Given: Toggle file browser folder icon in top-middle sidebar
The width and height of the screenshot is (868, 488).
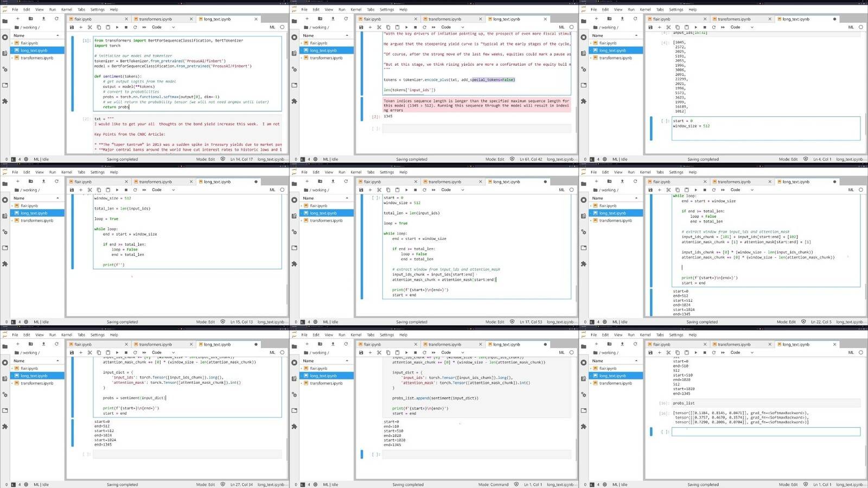Looking at the screenshot, I should (294, 21).
